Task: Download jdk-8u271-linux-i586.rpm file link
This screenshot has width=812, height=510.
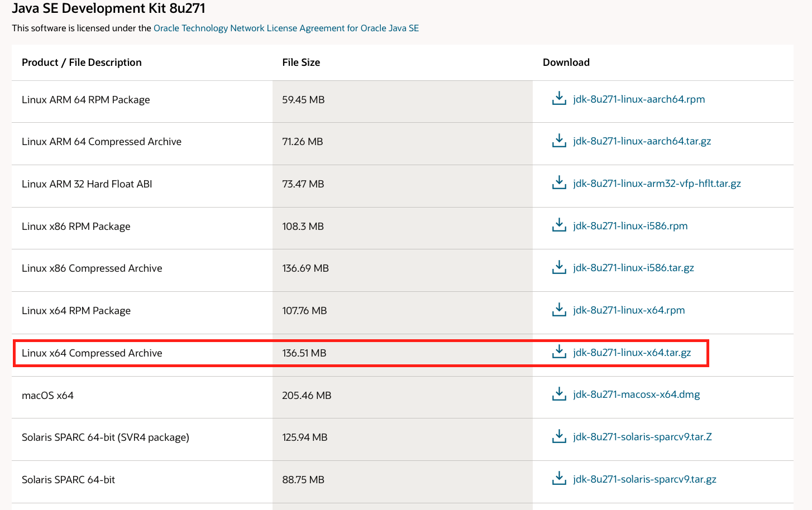Action: point(631,226)
